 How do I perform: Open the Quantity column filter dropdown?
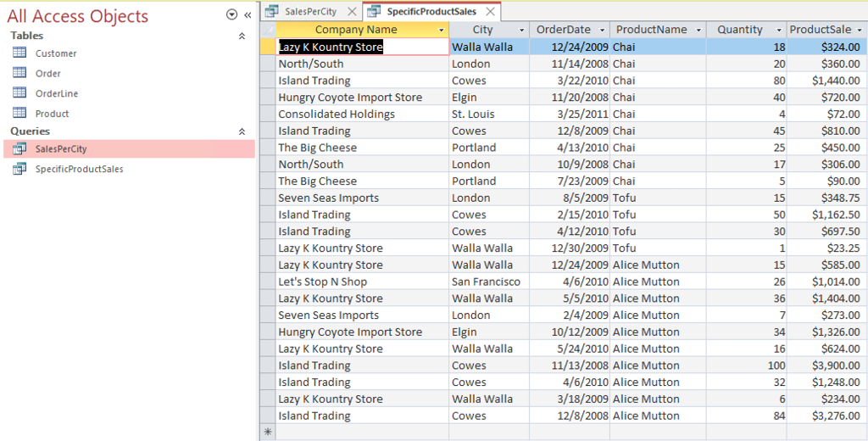click(779, 30)
